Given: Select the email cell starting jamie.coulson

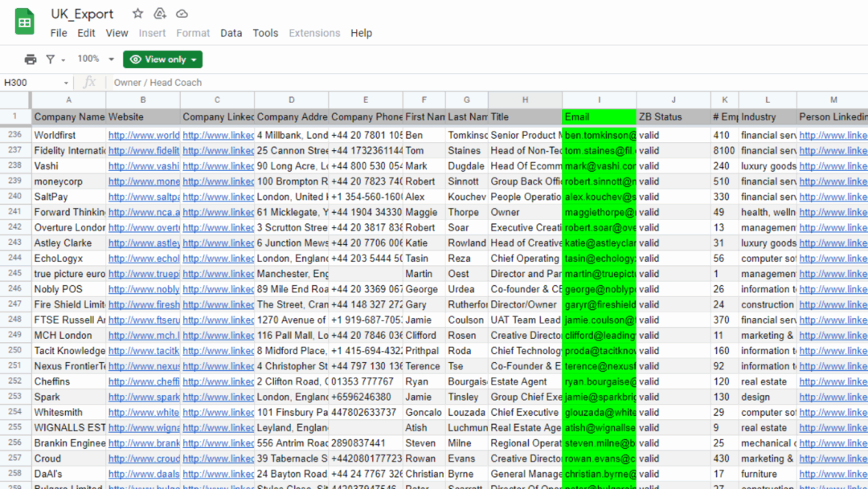Looking at the screenshot, I should 599,320.
